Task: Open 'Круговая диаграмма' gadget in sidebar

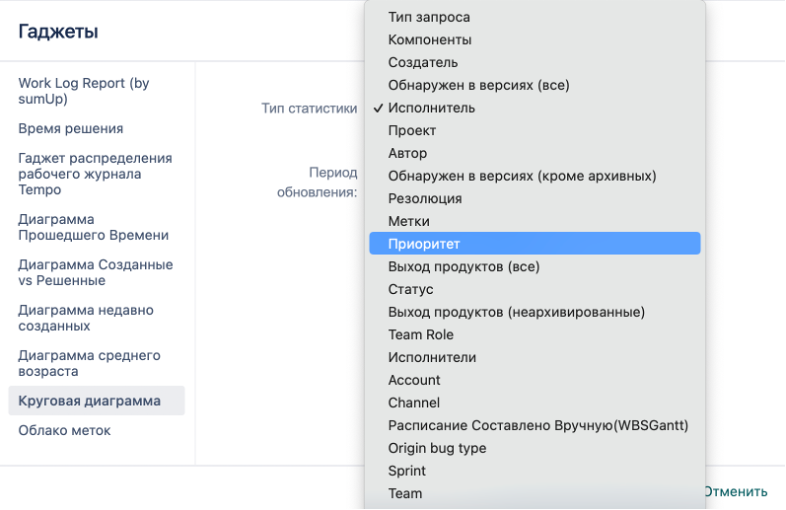Action: tap(90, 401)
